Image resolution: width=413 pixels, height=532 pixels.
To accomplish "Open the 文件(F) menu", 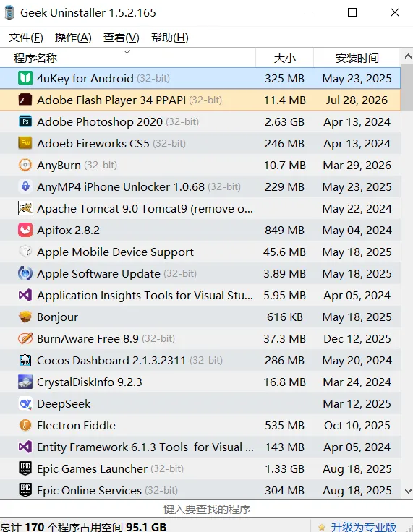I will tap(26, 38).
